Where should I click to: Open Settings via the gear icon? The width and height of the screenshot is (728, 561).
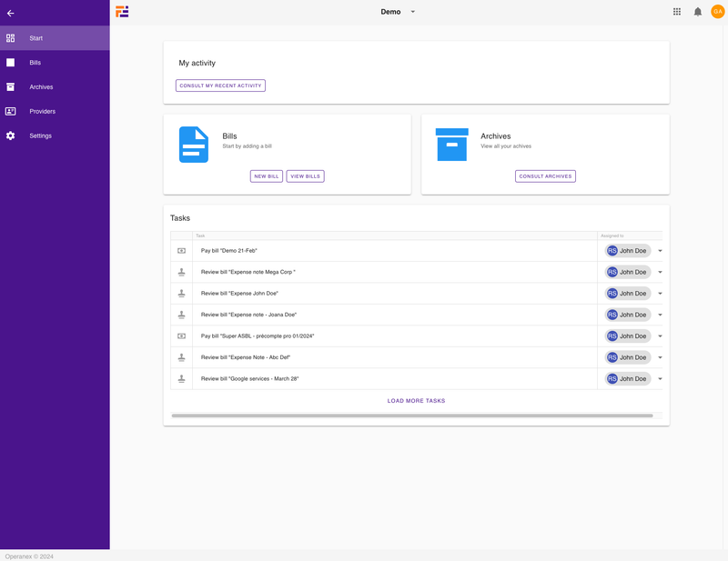pyautogui.click(x=10, y=135)
